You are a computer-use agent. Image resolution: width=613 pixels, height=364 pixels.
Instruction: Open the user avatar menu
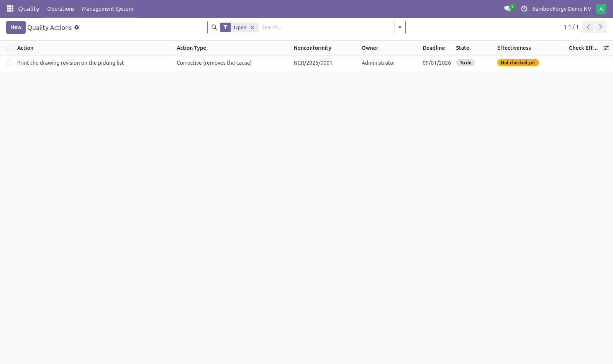pos(601,8)
